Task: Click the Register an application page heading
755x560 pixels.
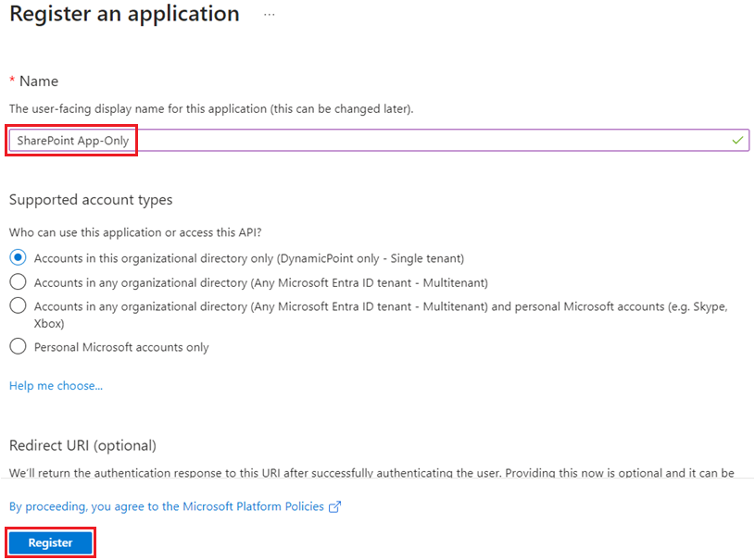Action: point(124,15)
